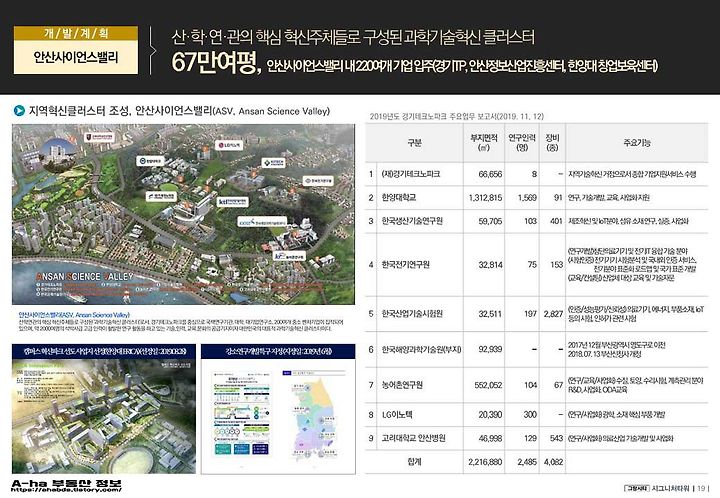Image resolution: width=720 pixels, height=498 pixels.
Task: Click the area value '66,656'
Action: (x=490, y=174)
